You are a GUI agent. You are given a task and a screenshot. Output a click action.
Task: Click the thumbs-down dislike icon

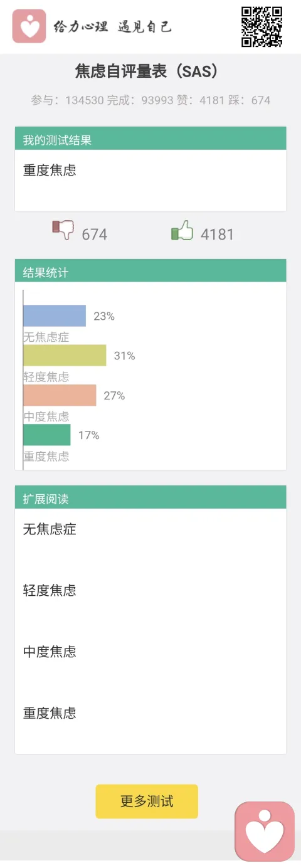click(x=63, y=230)
